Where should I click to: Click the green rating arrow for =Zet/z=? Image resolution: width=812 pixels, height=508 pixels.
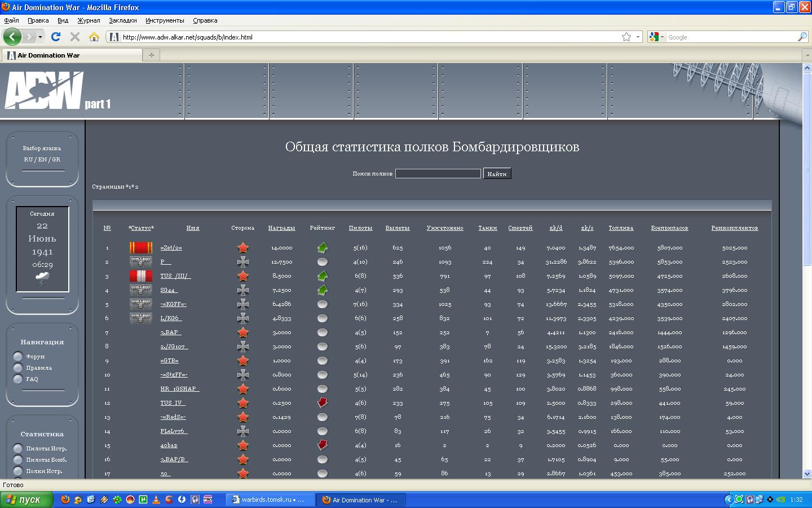pyautogui.click(x=322, y=248)
